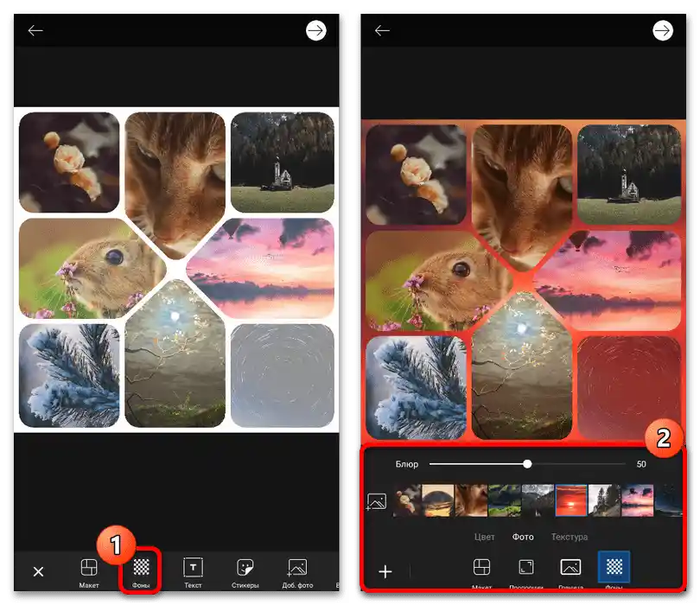The width and height of the screenshot is (700, 605).
Task: Switch to the Текстура tab
Action: 570,537
